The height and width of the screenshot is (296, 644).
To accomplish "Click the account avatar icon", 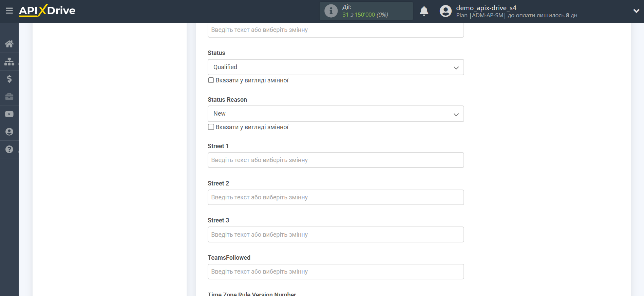I will tap(446, 11).
